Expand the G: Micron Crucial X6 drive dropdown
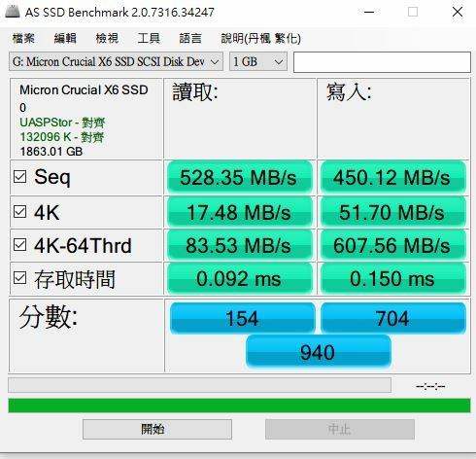This screenshot has height=459, width=476. point(116,61)
